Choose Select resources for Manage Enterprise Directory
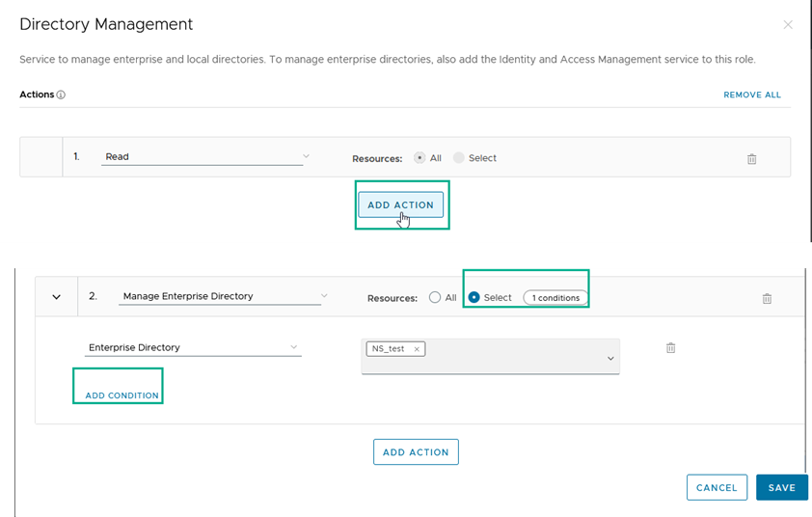Image resolution: width=812 pixels, height=517 pixels. (474, 297)
